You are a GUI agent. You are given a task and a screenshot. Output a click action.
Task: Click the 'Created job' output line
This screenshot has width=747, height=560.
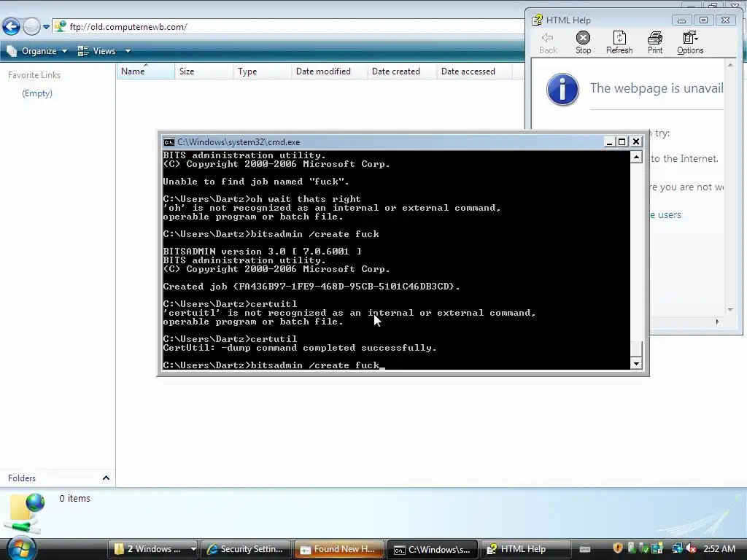point(311,286)
